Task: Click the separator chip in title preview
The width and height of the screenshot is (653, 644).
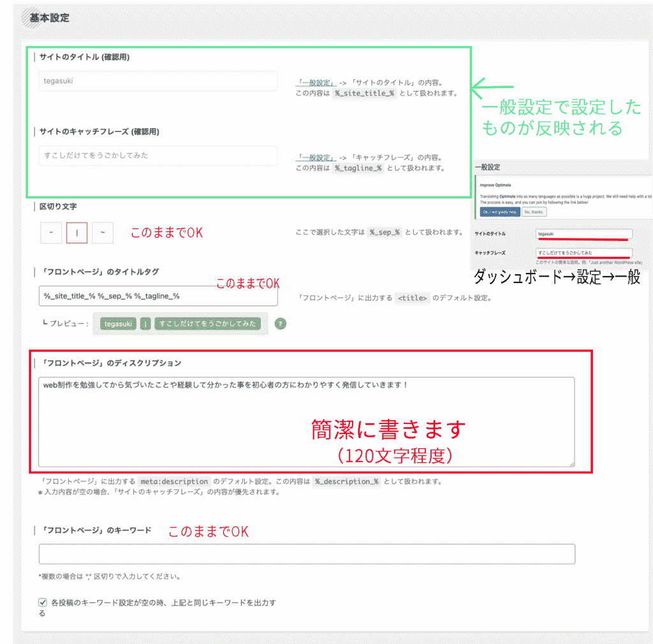Action: coord(146,324)
